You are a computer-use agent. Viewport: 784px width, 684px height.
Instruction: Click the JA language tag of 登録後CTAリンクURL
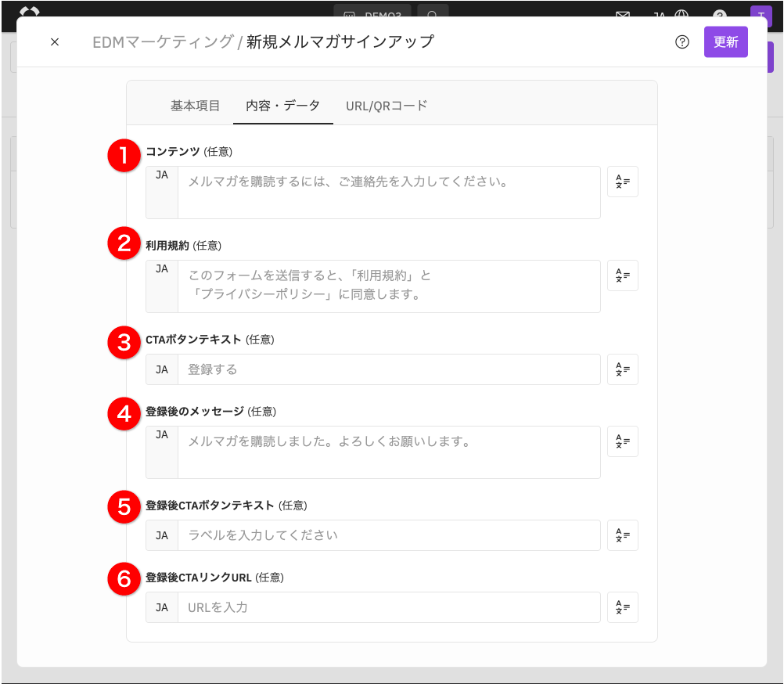(x=162, y=607)
